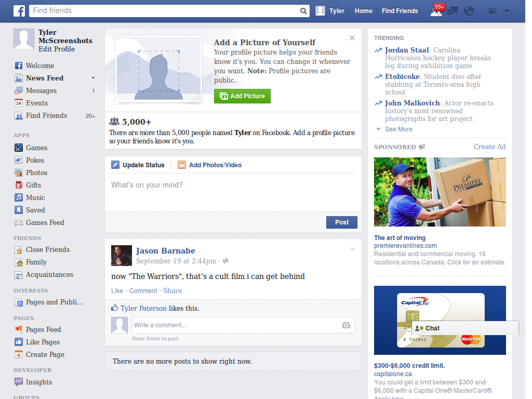Select the Add Photos/Video tab
Viewport: 532px width, 399px height.
coord(210,165)
